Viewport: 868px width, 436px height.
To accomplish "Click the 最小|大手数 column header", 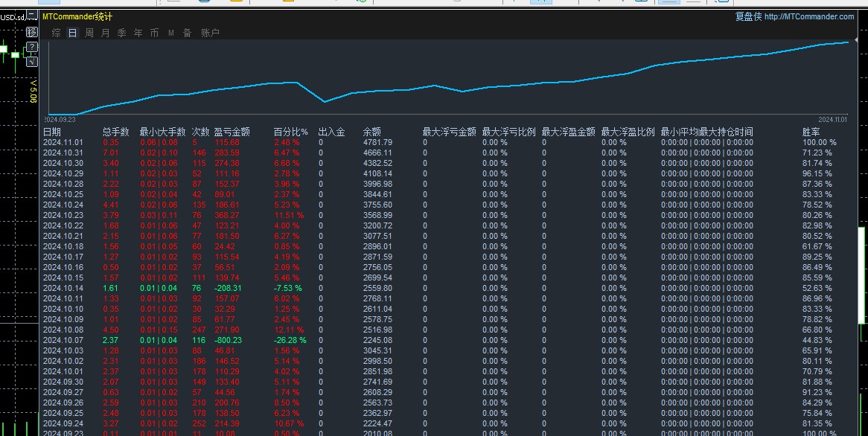I will (x=163, y=132).
